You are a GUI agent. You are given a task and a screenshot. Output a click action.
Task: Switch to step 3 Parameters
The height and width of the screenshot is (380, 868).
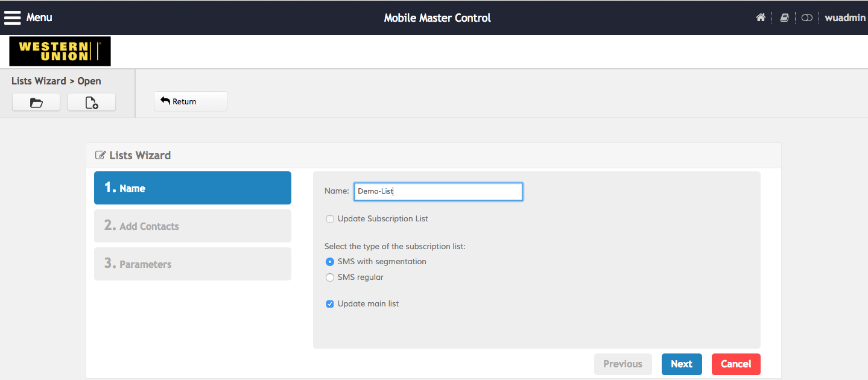192,264
